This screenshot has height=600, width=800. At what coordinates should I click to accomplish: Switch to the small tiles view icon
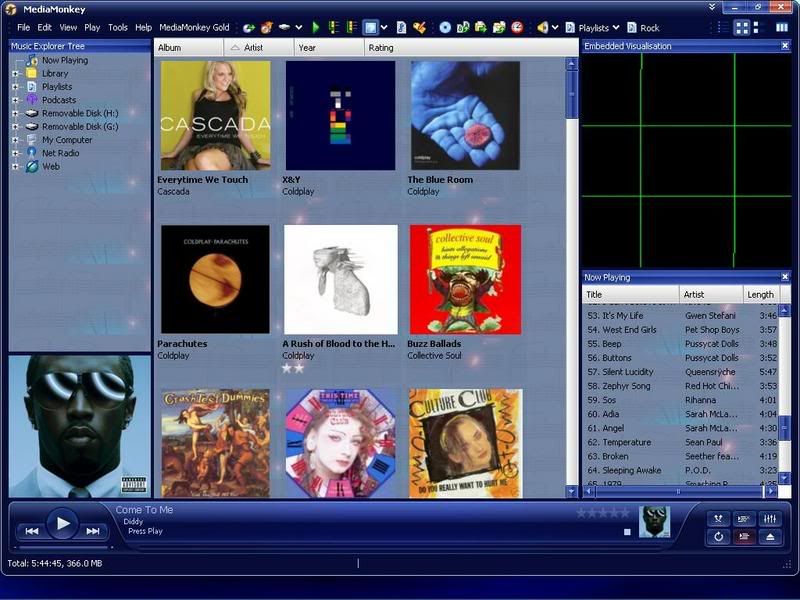tap(756, 28)
